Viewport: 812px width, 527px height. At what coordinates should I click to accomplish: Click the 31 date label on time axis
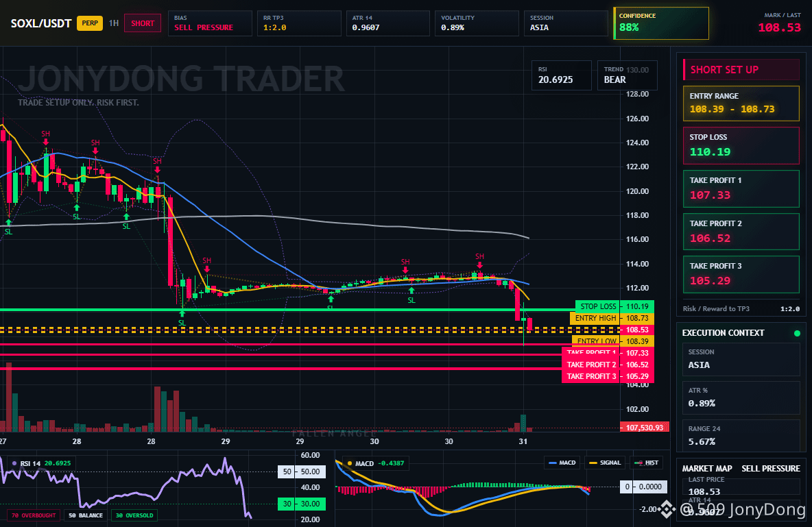[x=523, y=441]
